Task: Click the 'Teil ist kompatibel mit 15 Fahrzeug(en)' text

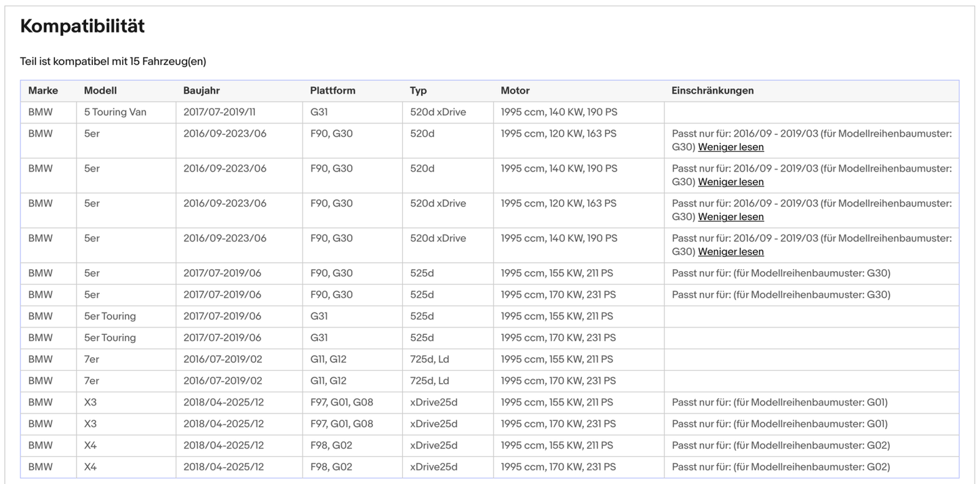Action: coord(113,62)
